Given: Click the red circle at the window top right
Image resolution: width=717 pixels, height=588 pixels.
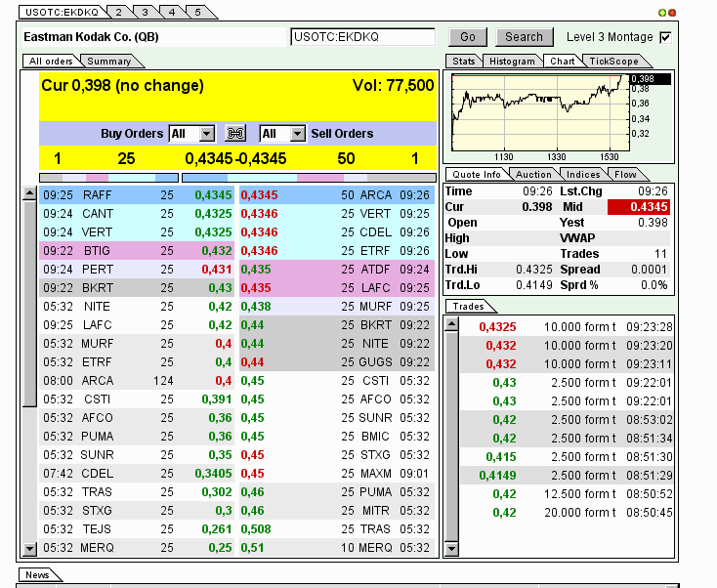Looking at the screenshot, I should point(672,13).
